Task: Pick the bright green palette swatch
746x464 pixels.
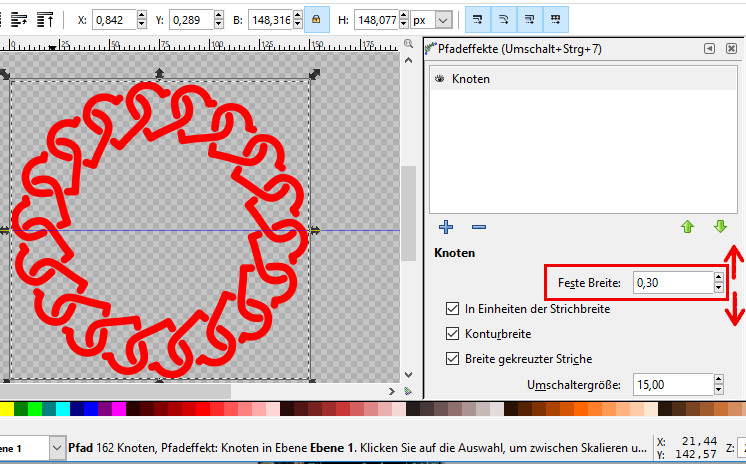Action: [35, 409]
